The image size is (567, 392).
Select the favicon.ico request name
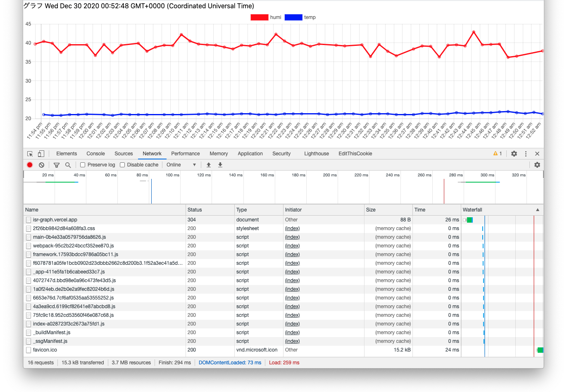click(45, 350)
